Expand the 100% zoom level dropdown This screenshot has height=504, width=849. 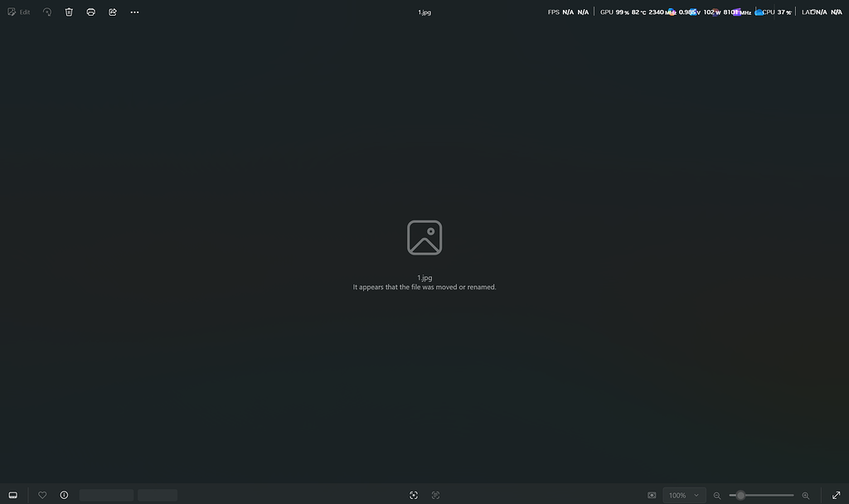pos(684,495)
